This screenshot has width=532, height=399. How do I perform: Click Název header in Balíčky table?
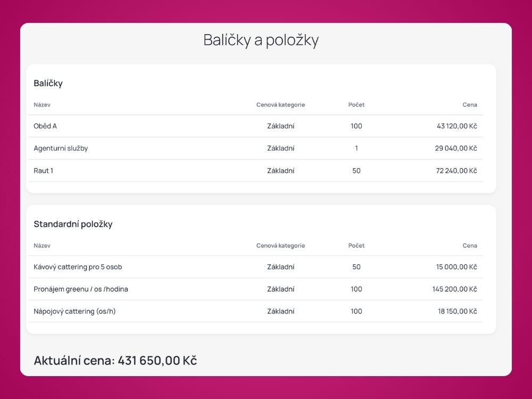pyautogui.click(x=42, y=105)
